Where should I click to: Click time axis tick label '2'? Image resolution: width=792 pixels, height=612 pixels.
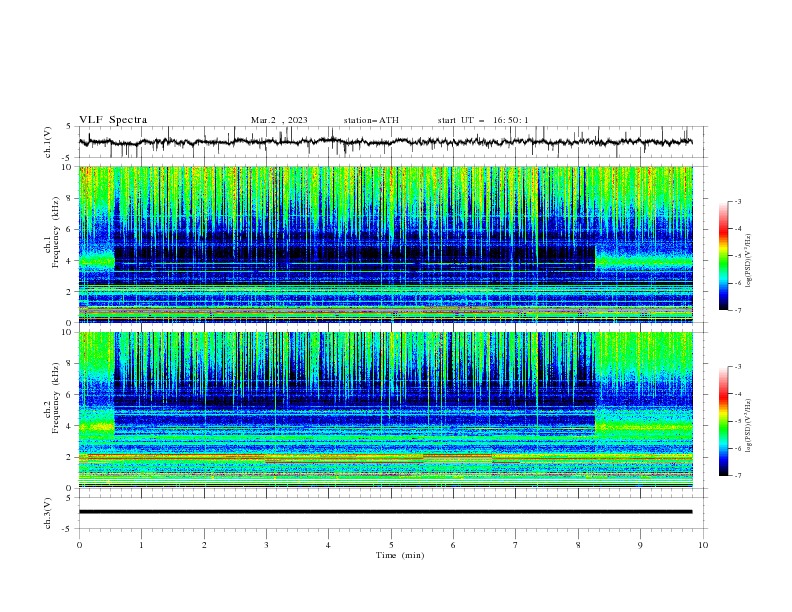(204, 545)
